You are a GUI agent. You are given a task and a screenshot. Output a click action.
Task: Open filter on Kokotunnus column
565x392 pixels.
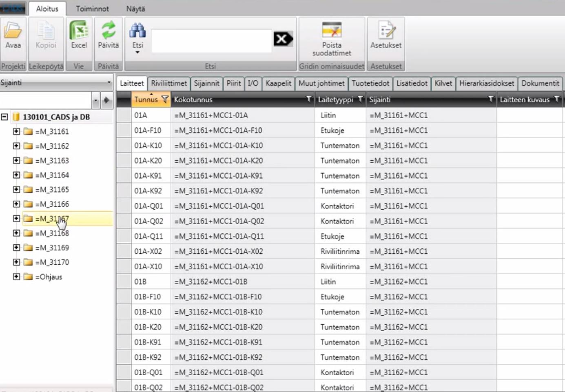click(309, 99)
